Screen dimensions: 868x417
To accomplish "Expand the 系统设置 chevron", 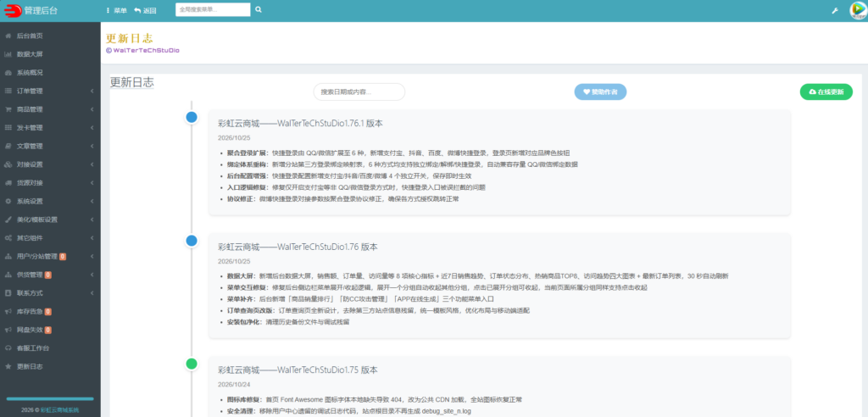I will tap(92, 201).
